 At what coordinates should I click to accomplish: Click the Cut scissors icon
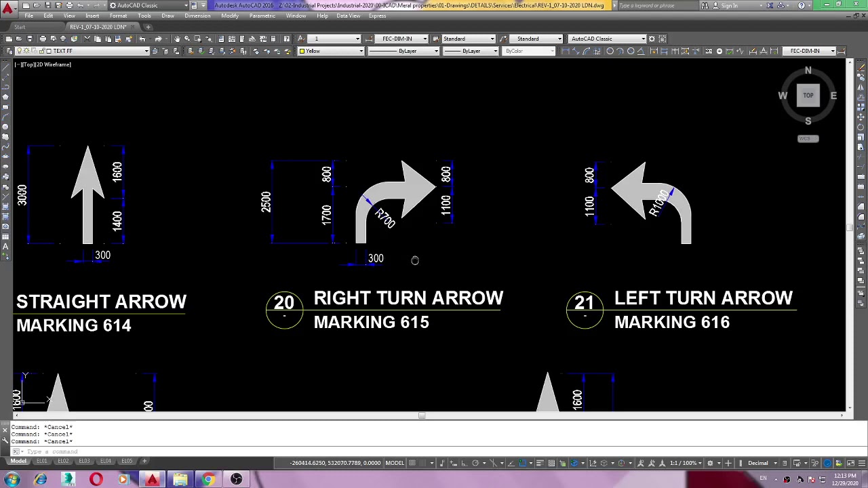pos(87,39)
